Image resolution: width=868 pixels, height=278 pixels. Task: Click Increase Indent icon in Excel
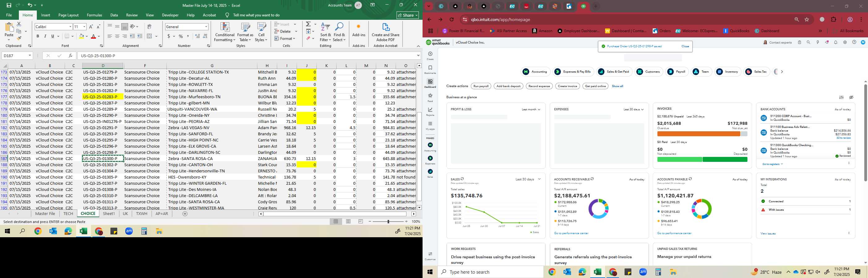140,36
